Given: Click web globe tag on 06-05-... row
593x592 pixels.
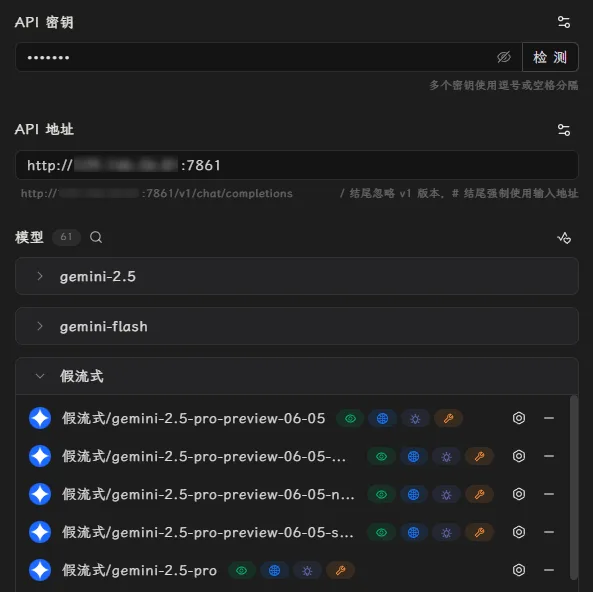Looking at the screenshot, I should pyautogui.click(x=413, y=457).
